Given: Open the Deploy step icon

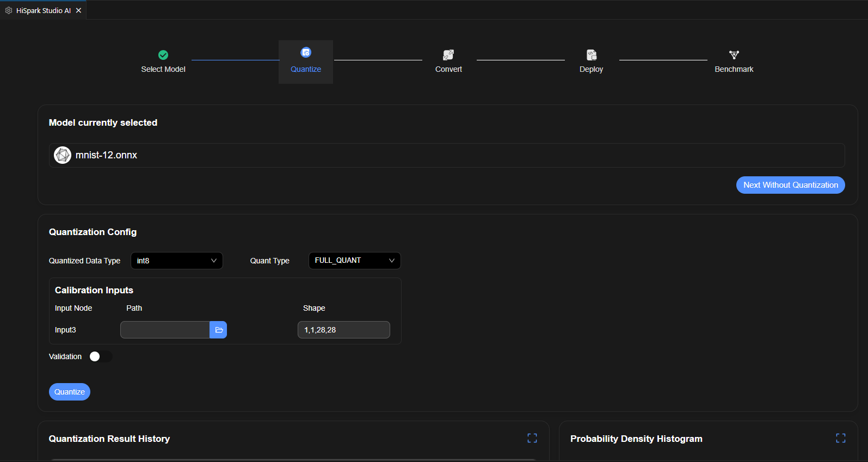Looking at the screenshot, I should tap(592, 55).
